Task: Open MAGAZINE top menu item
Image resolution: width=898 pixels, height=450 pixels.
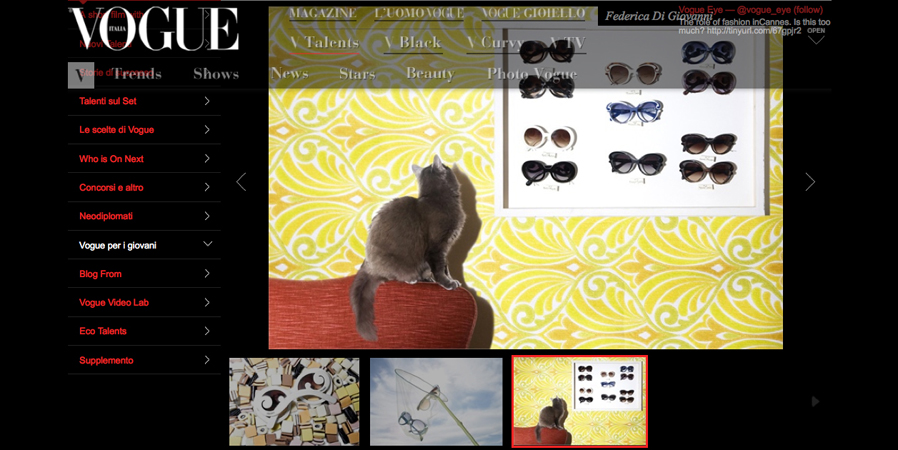Action: (x=322, y=13)
